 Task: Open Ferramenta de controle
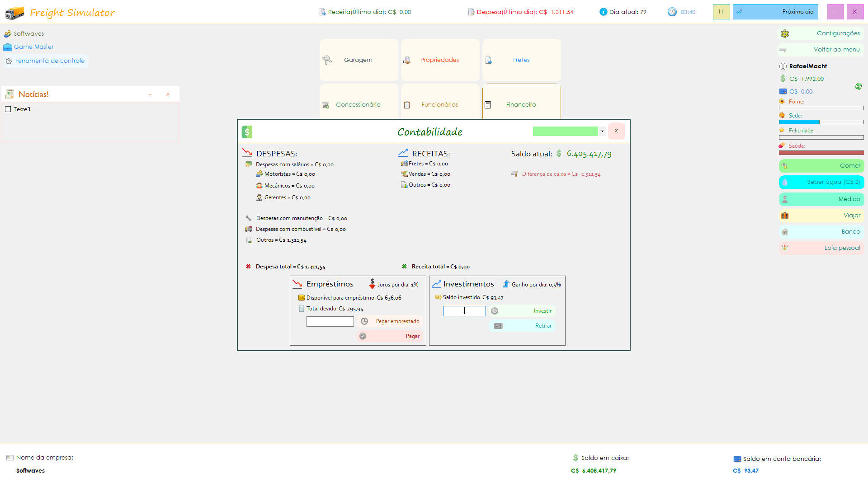(45, 61)
